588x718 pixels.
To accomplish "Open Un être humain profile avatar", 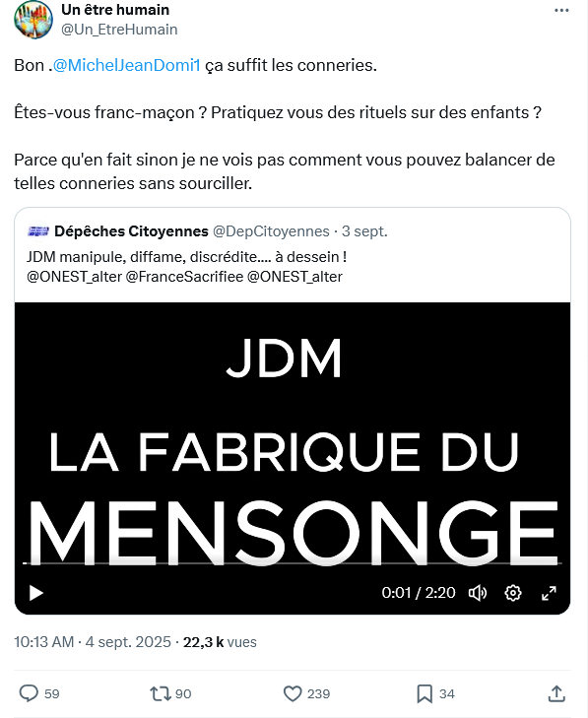I will pos(33,20).
